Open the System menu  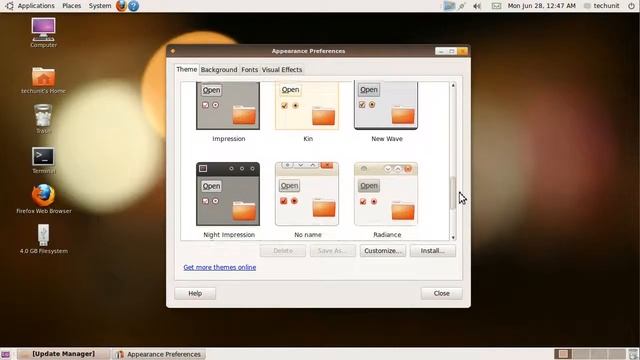pos(100,6)
